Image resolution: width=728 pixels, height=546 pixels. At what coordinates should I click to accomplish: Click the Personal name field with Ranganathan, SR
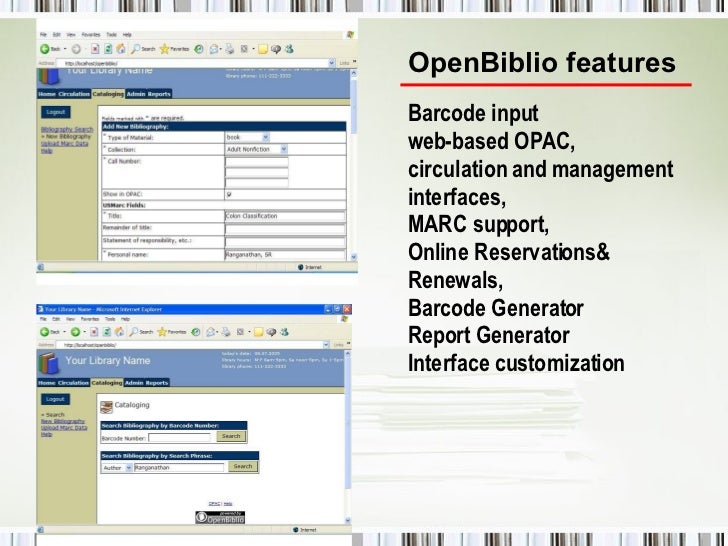coord(285,255)
